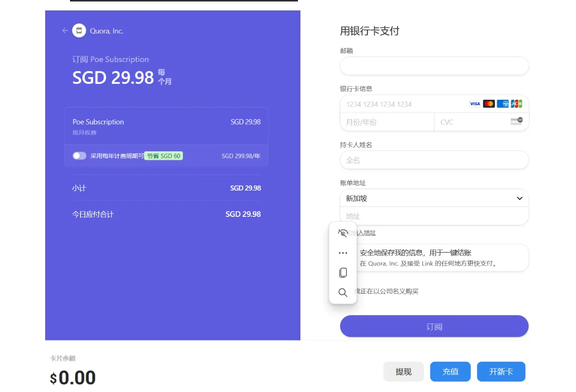Click the chevron arrow in billing country selector
This screenshot has height=392, width=576.
pos(519,198)
